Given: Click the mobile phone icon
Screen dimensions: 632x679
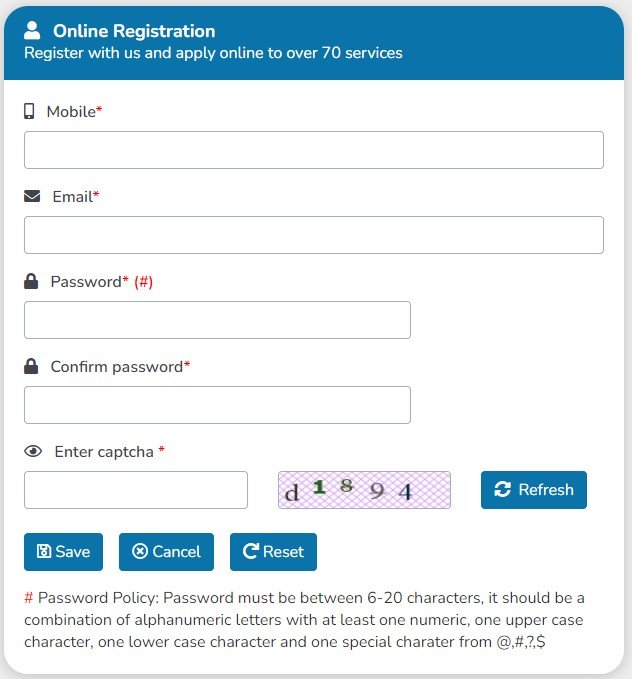Looking at the screenshot, I should 30,112.
